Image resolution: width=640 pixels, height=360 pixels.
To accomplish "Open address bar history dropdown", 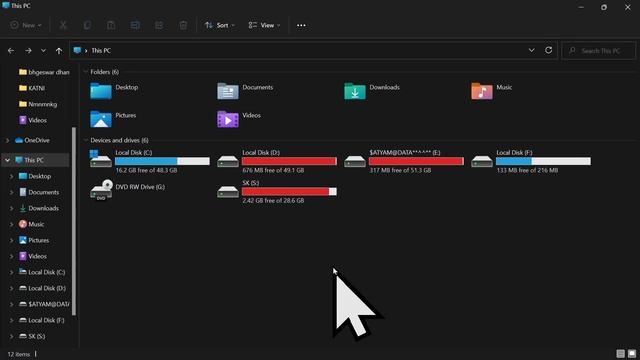I will point(531,50).
